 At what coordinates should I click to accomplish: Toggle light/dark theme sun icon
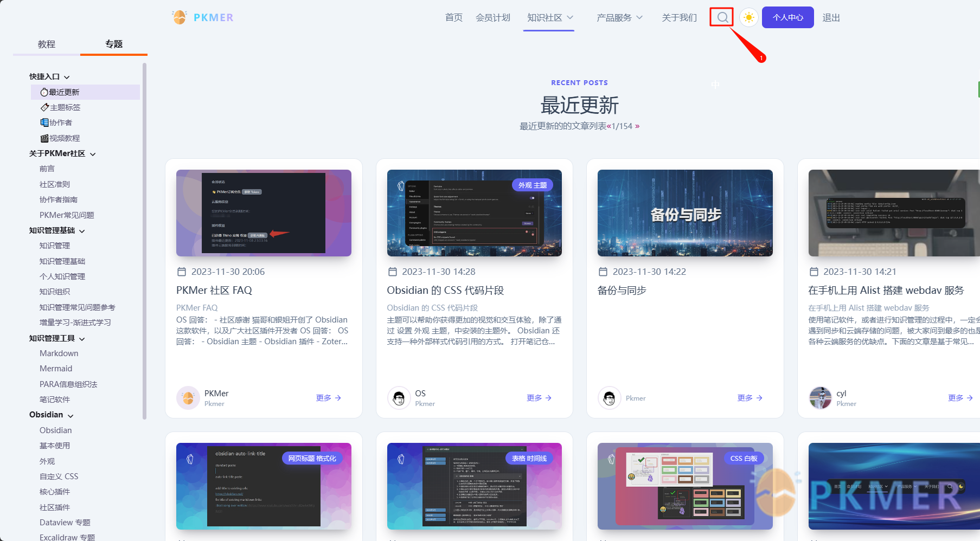point(748,17)
